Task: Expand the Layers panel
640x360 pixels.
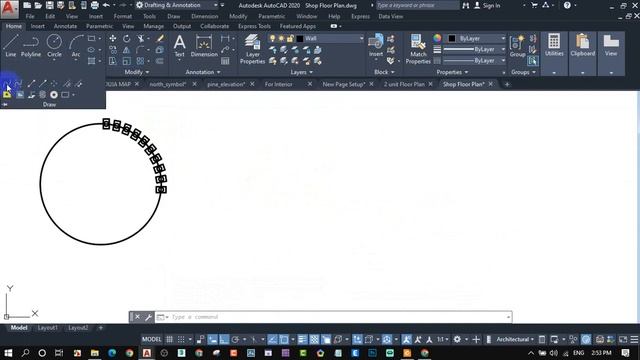Action: [302, 72]
